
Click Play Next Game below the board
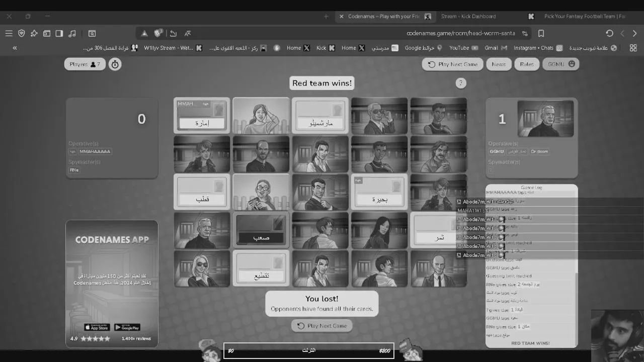[322, 326]
